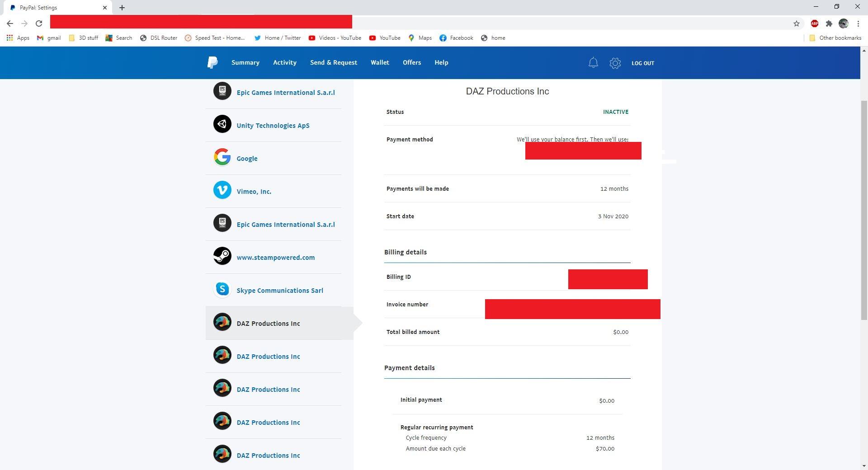This screenshot has width=868, height=470.
Task: Open Send & Request
Action: 334,62
